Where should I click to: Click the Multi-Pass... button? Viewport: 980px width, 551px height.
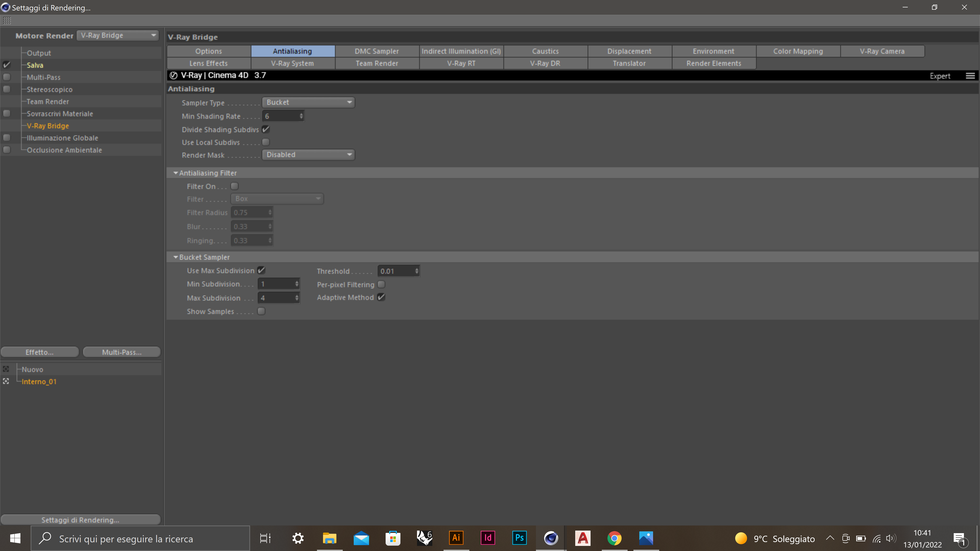coord(122,352)
